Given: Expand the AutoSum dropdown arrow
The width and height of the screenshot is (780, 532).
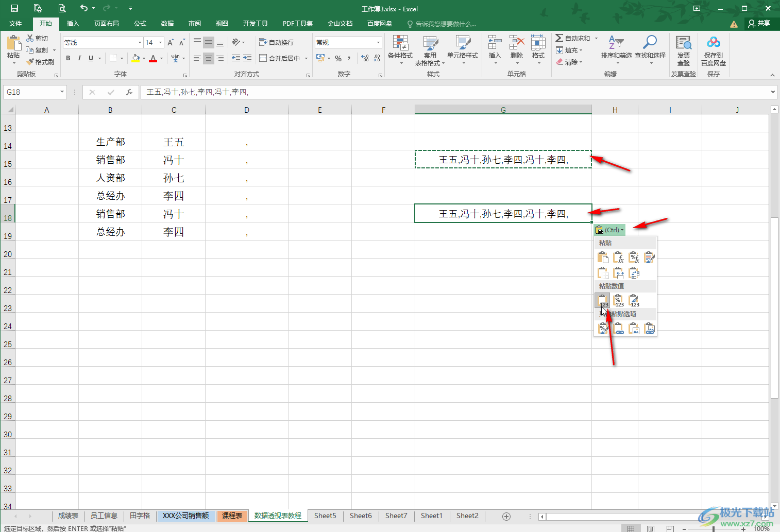Looking at the screenshot, I should (x=597, y=38).
